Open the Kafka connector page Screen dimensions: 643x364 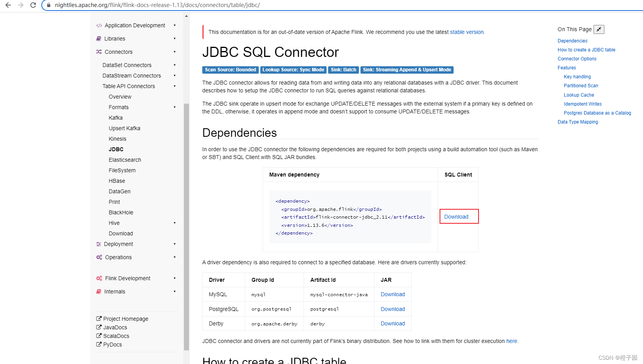[115, 118]
